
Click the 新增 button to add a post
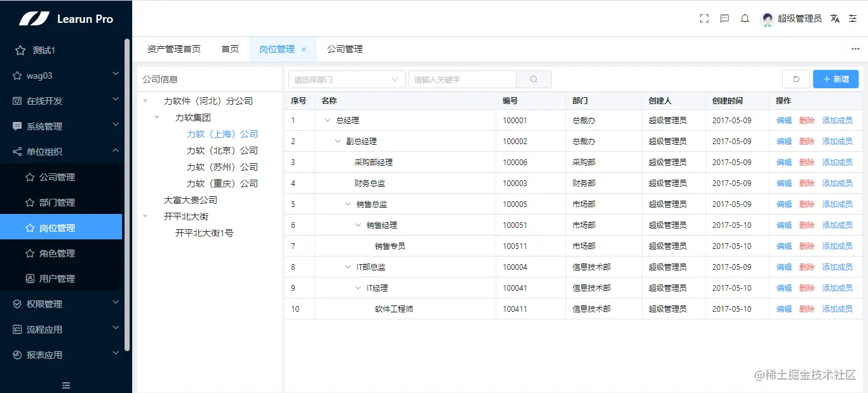coord(836,79)
